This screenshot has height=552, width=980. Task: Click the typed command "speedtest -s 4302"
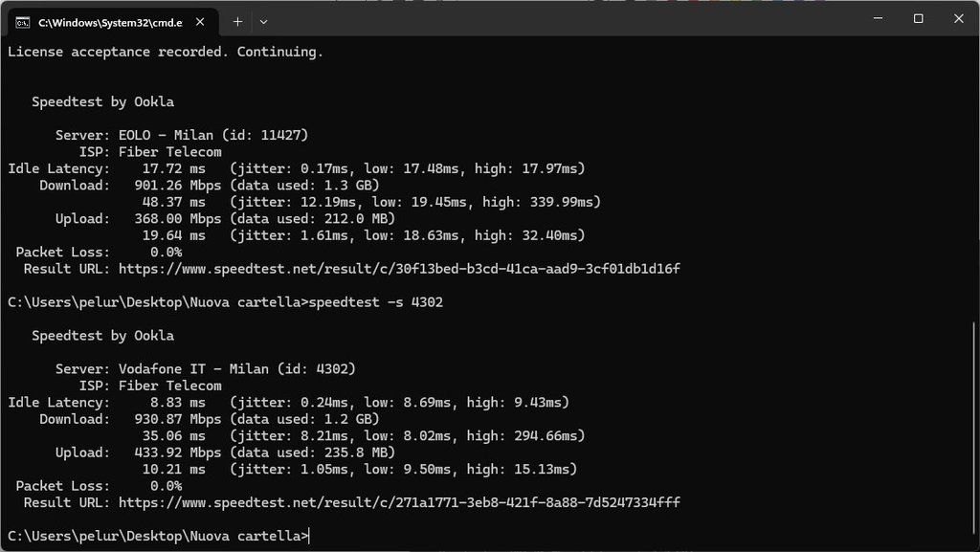(x=377, y=302)
